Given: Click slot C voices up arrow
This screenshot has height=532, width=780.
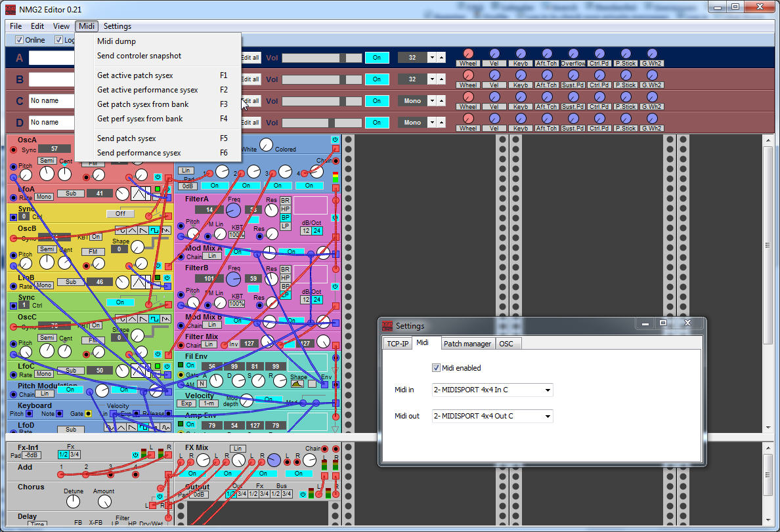Looking at the screenshot, I should [x=441, y=101].
